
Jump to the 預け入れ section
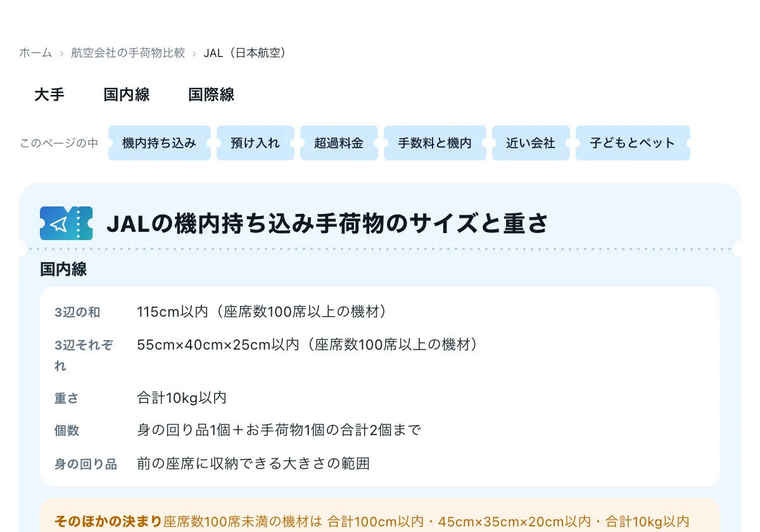[x=255, y=143]
